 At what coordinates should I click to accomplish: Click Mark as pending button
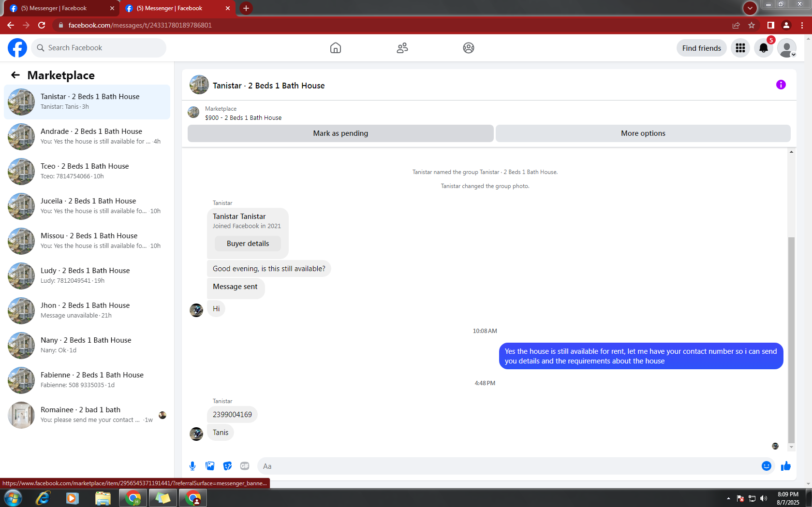pyautogui.click(x=340, y=133)
